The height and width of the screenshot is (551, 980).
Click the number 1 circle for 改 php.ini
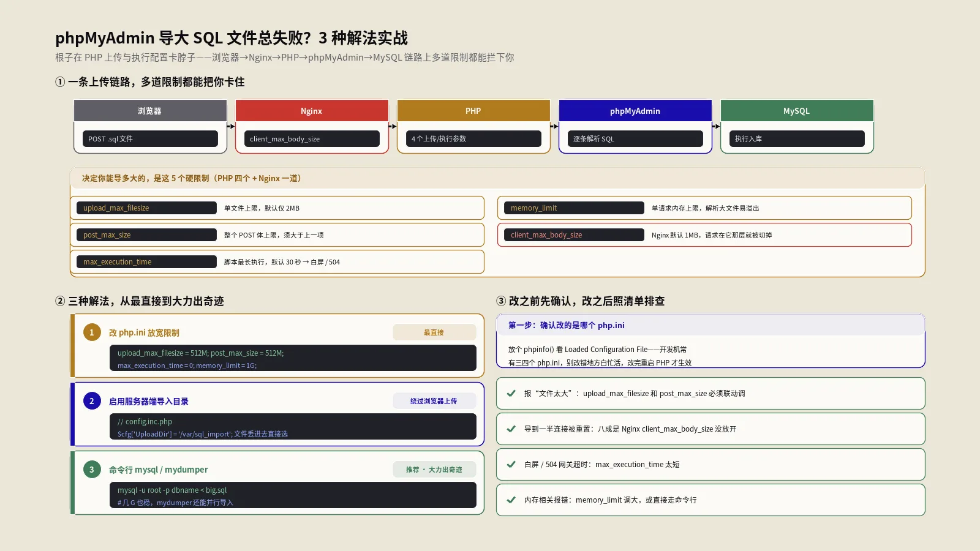click(x=92, y=332)
